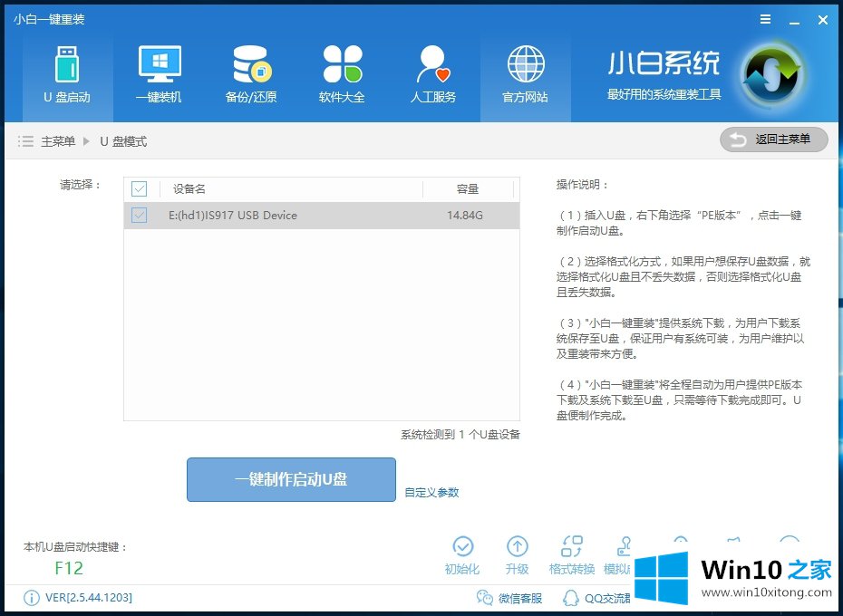Click the F12 boot hotkey text

pos(69,568)
